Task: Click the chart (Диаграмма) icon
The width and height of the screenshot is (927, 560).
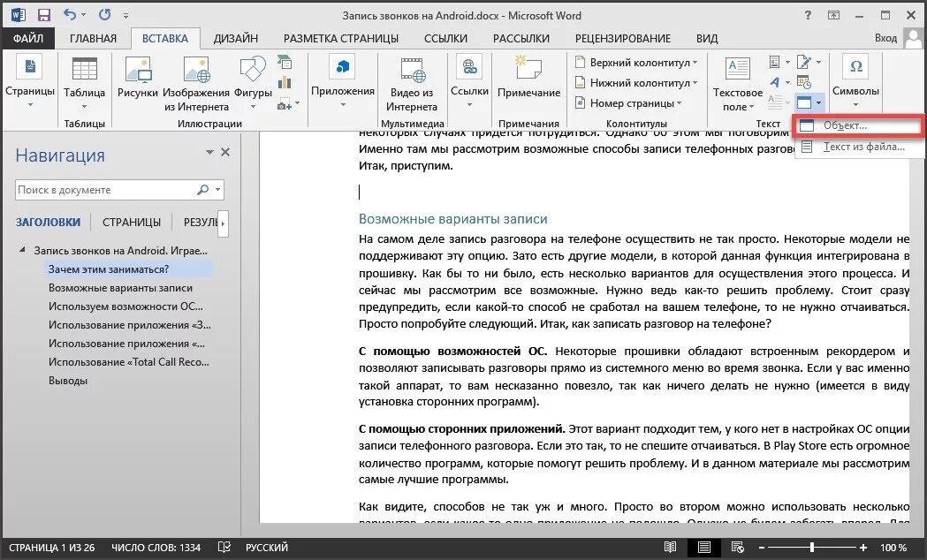Action: tap(285, 83)
